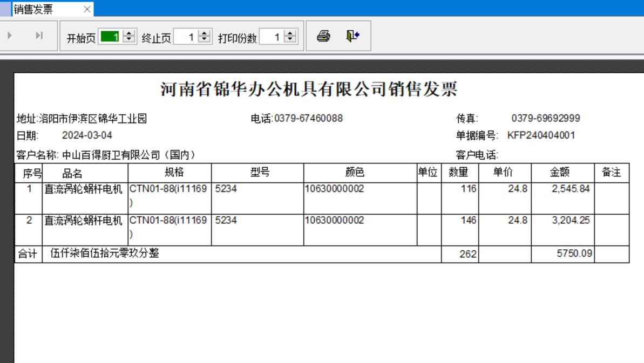Increase the 终止页 value with the up arrow
The width and height of the screenshot is (644, 363).
tap(203, 35)
